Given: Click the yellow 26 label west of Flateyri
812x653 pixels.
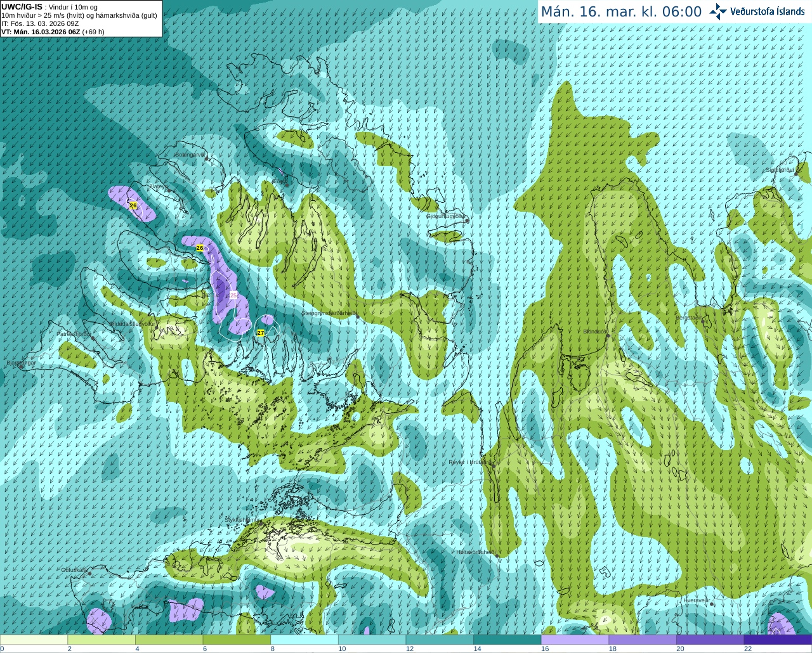Looking at the screenshot, I should tap(133, 205).
